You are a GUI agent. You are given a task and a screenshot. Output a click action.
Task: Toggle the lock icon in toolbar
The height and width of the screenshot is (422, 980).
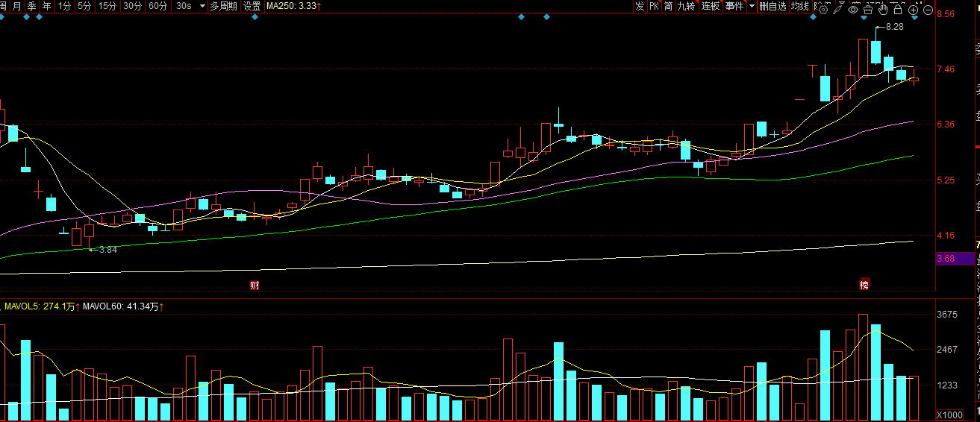898,10
